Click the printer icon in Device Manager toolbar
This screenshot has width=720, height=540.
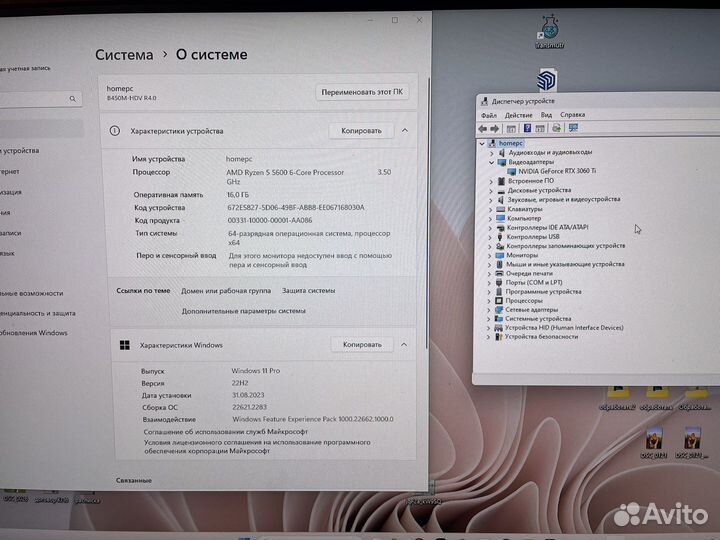click(x=556, y=128)
